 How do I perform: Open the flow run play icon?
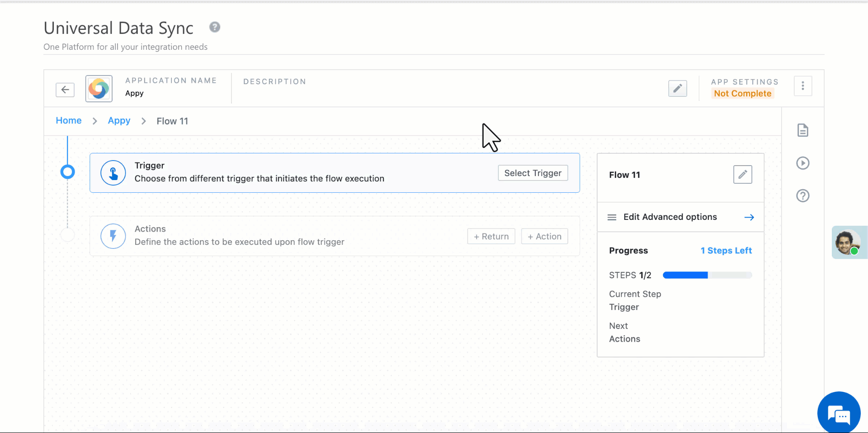803,163
